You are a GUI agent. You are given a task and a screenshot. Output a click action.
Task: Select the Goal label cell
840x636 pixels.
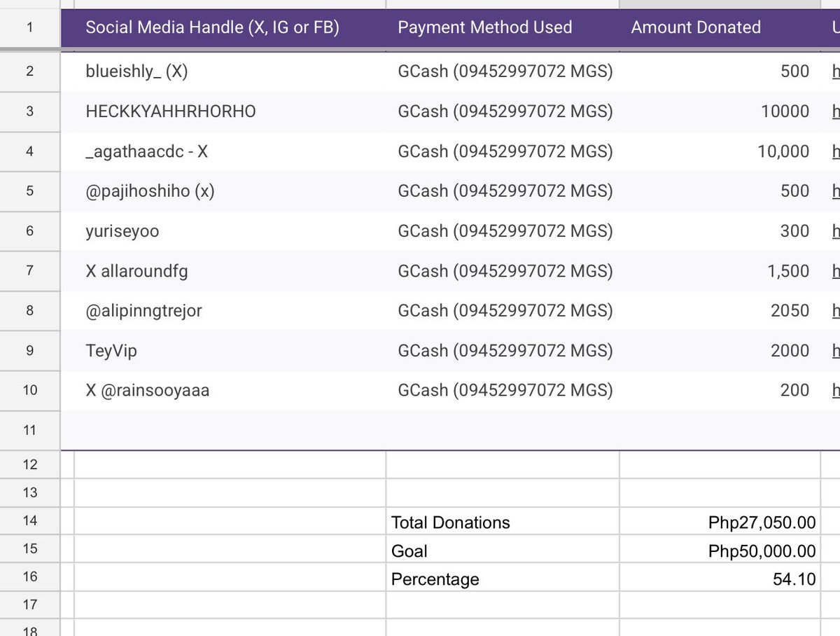[x=503, y=550]
